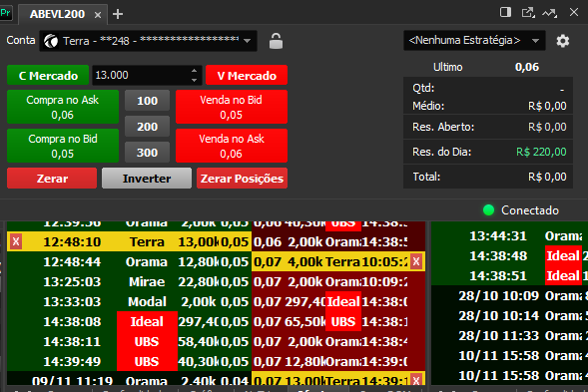
Task: Click the red UBS cell at 14:38:11
Action: (147, 341)
